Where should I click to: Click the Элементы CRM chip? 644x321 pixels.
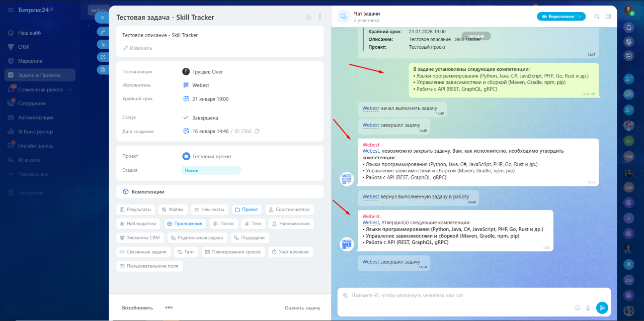point(140,238)
